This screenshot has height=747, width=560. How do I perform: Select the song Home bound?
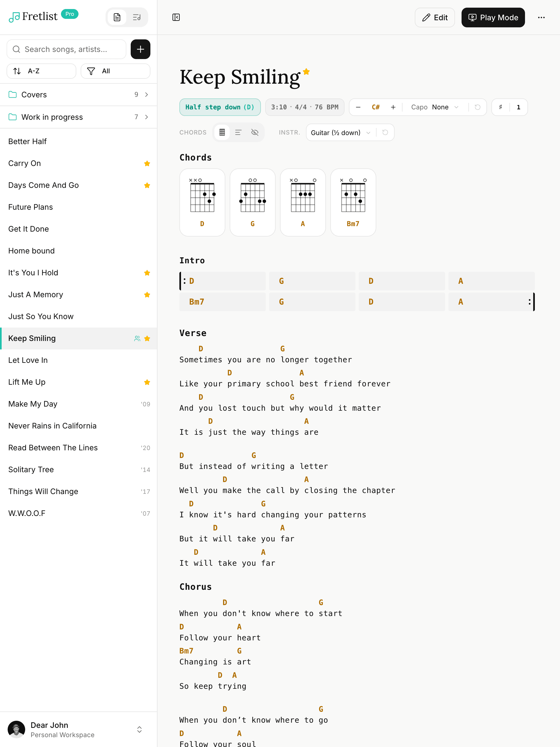tap(78, 251)
